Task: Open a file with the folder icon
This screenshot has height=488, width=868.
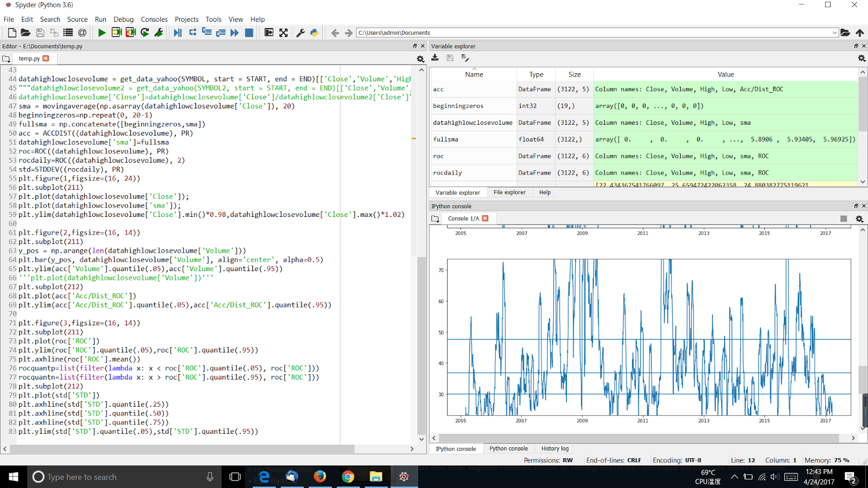Action: pos(25,33)
